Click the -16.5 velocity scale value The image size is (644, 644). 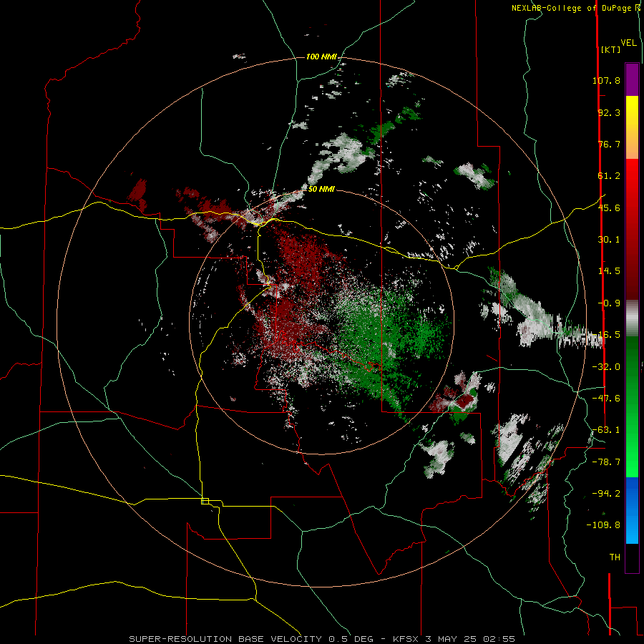(606, 335)
